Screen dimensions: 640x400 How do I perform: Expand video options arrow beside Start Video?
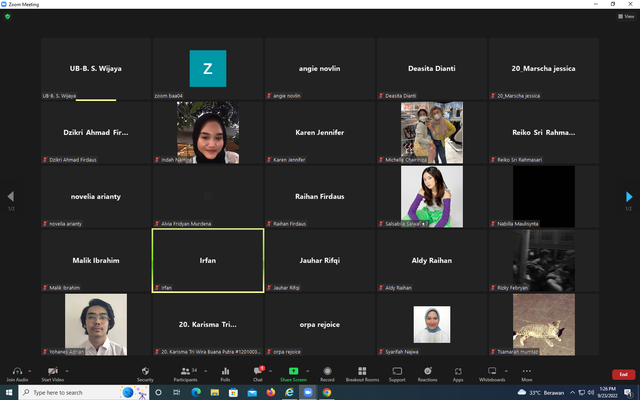tap(67, 371)
